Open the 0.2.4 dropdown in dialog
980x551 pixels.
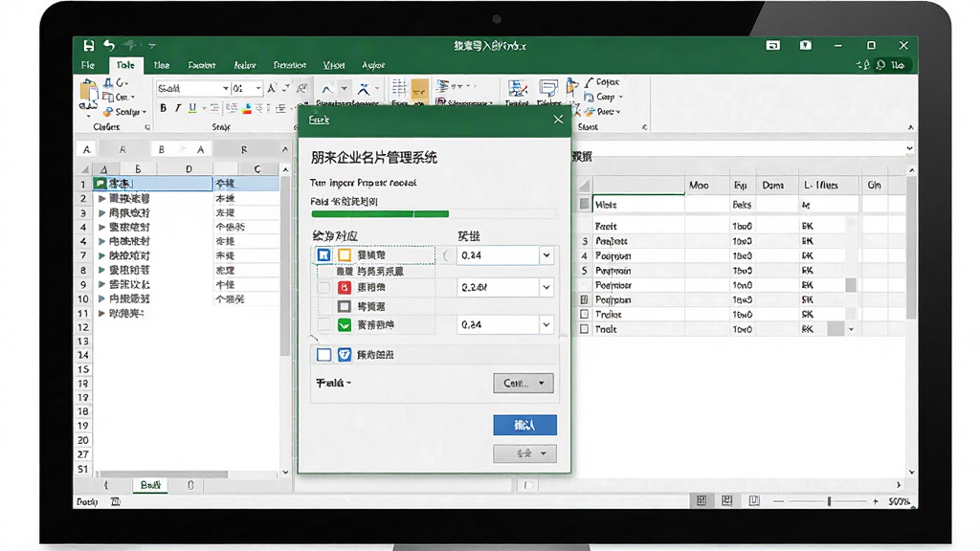546,287
